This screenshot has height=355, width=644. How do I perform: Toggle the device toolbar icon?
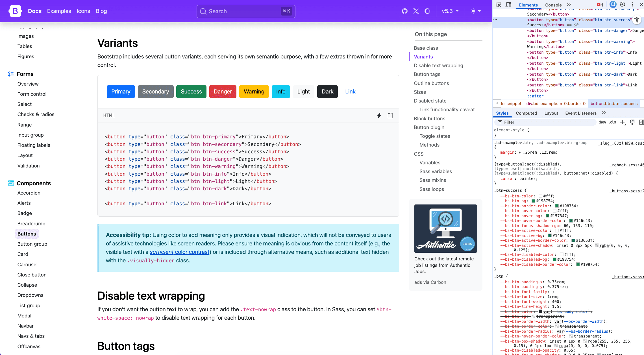508,5
